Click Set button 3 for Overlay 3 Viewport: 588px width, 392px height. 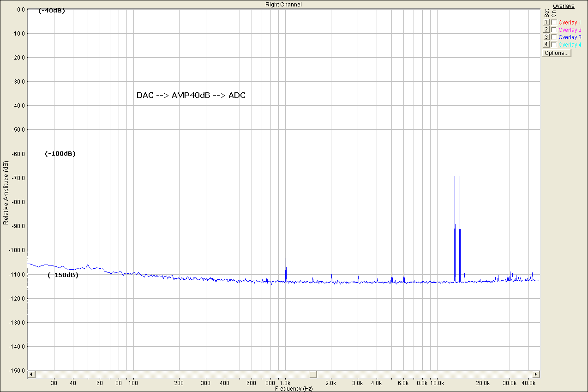click(546, 37)
